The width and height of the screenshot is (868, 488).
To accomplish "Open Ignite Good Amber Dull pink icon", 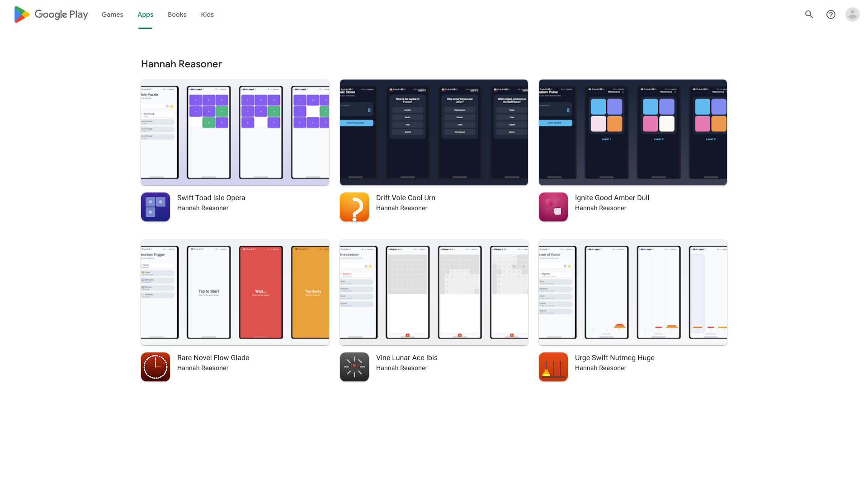I will coord(553,207).
